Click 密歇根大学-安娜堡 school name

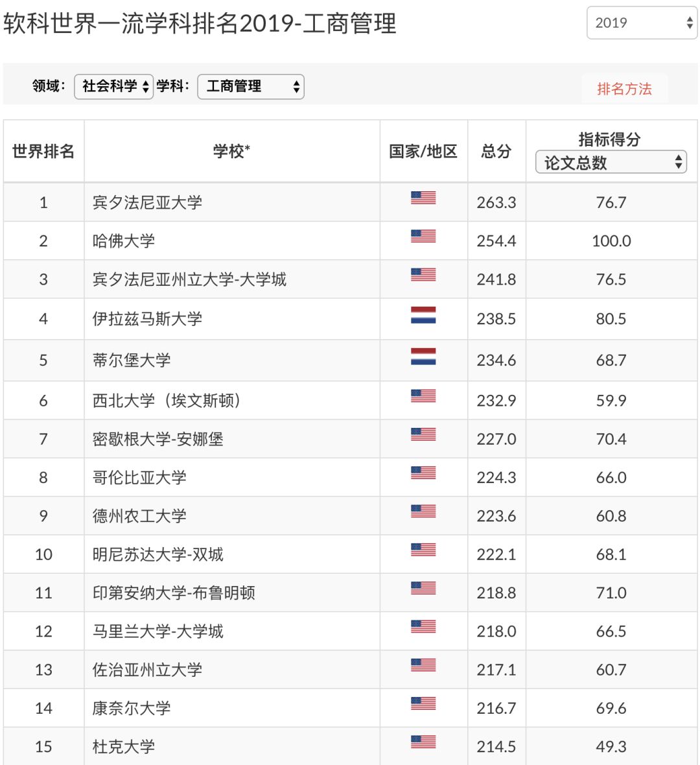pyautogui.click(x=157, y=439)
